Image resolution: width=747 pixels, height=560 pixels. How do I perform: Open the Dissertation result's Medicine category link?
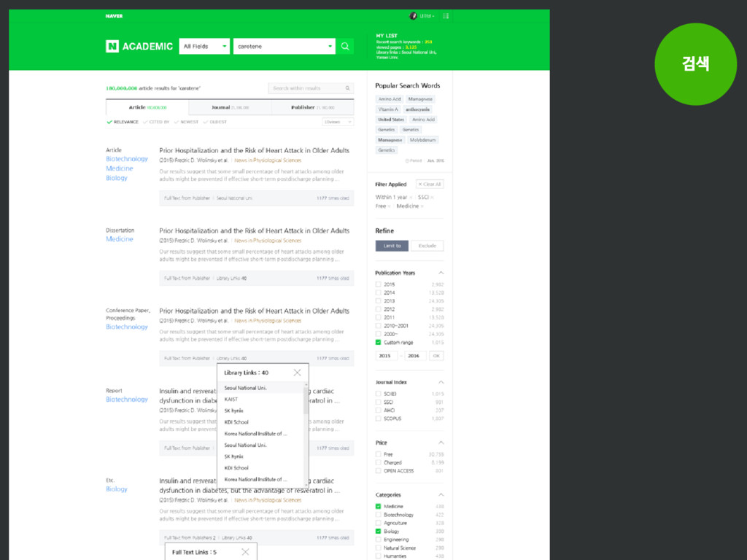coord(120,239)
